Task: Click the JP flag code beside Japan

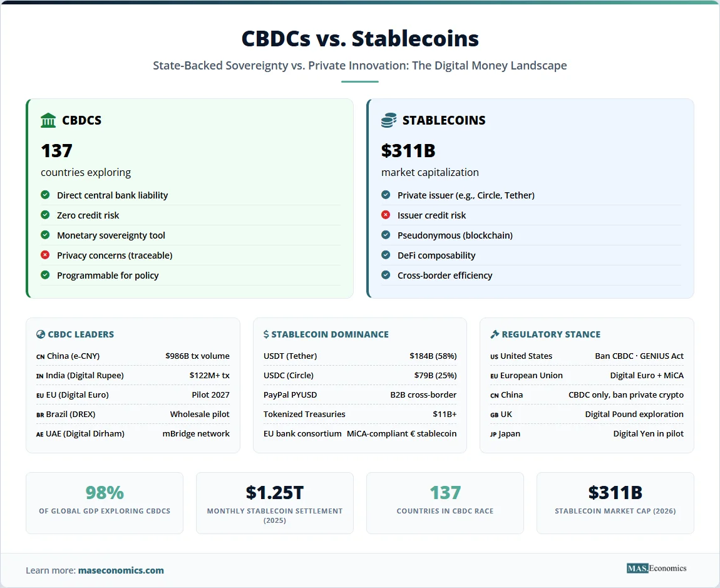Action: tap(493, 434)
